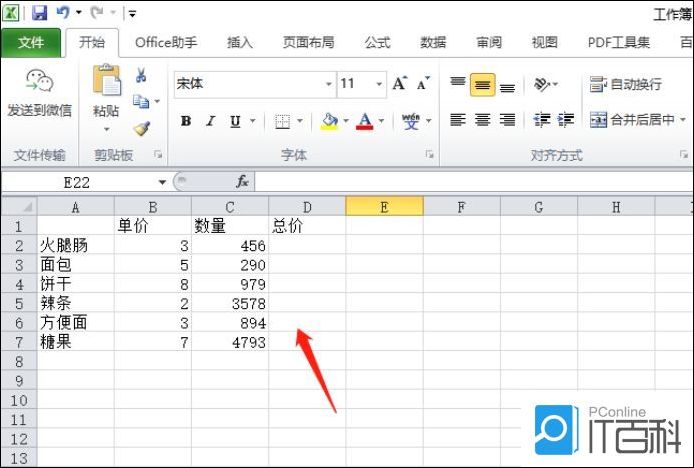Open the Office助手 tab
Screen dimensions: 694x468
[x=166, y=43]
